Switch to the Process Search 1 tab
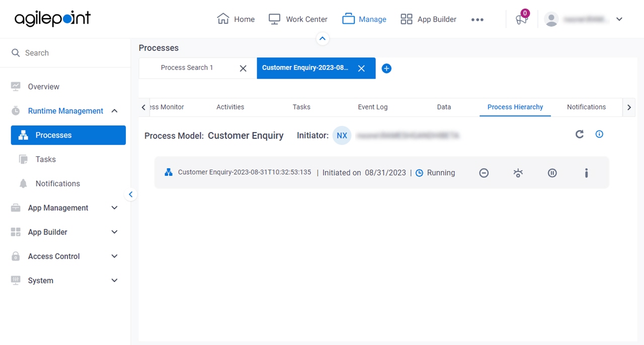This screenshot has height=345, width=644. click(187, 67)
